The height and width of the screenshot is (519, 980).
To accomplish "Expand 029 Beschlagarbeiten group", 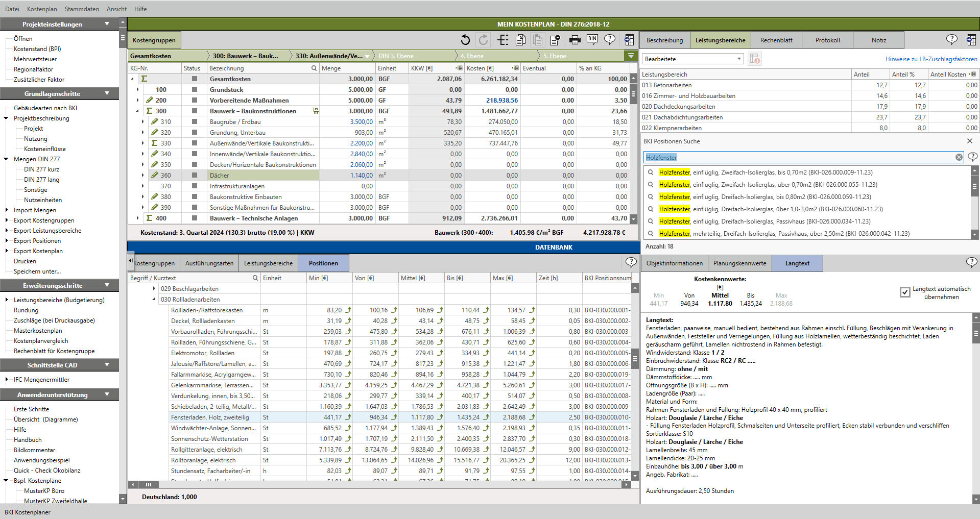I will [x=154, y=288].
